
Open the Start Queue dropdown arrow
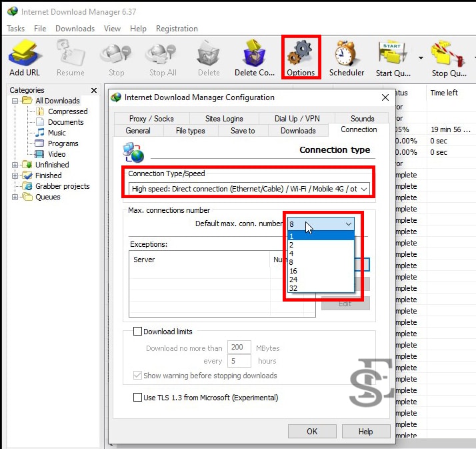[x=421, y=58]
